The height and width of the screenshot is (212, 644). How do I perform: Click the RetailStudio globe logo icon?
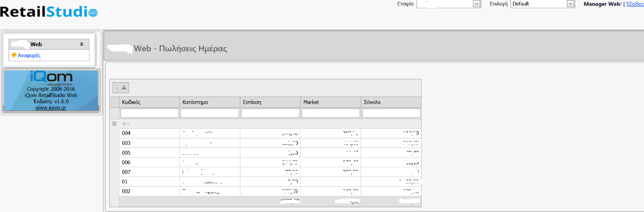pyautogui.click(x=93, y=12)
